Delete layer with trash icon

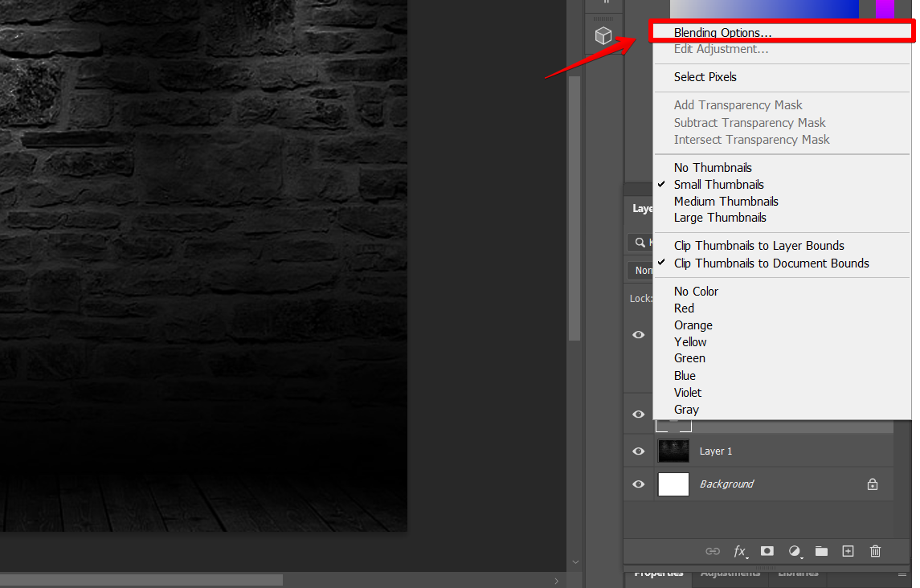tap(875, 550)
